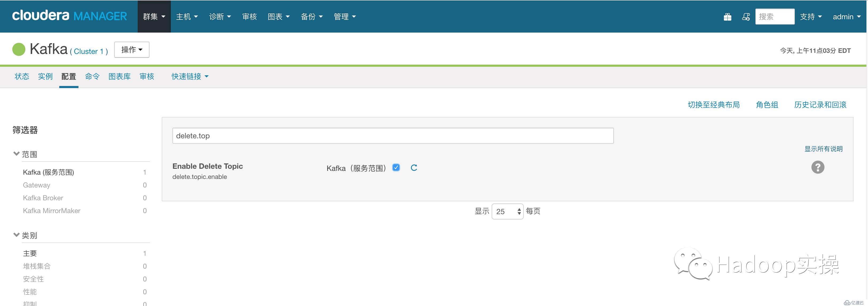Open the admin user menu

point(846,17)
